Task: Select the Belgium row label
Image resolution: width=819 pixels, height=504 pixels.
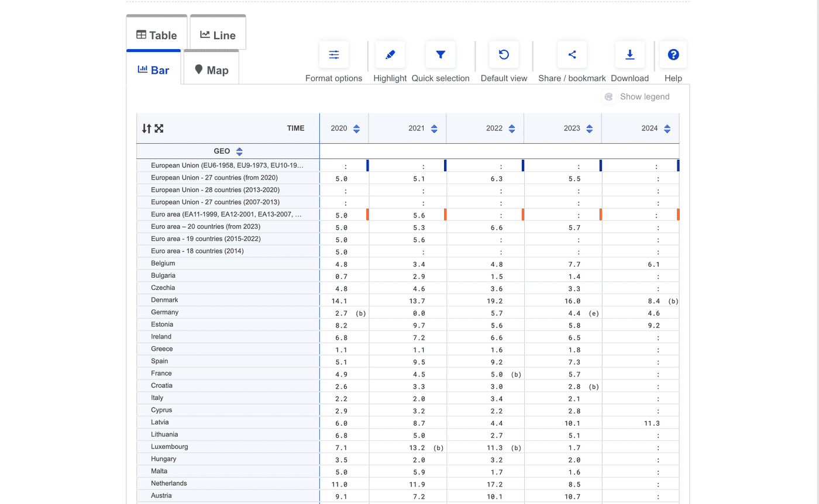Action: click(x=163, y=264)
